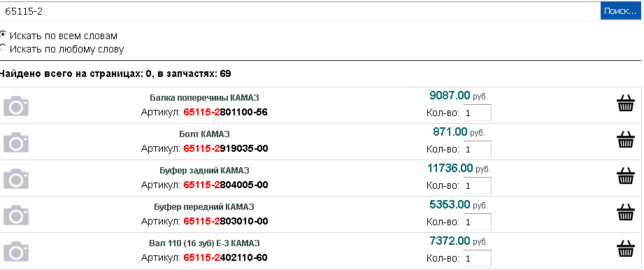Click the Поиск... search button
644x270 pixels.
pos(620,10)
